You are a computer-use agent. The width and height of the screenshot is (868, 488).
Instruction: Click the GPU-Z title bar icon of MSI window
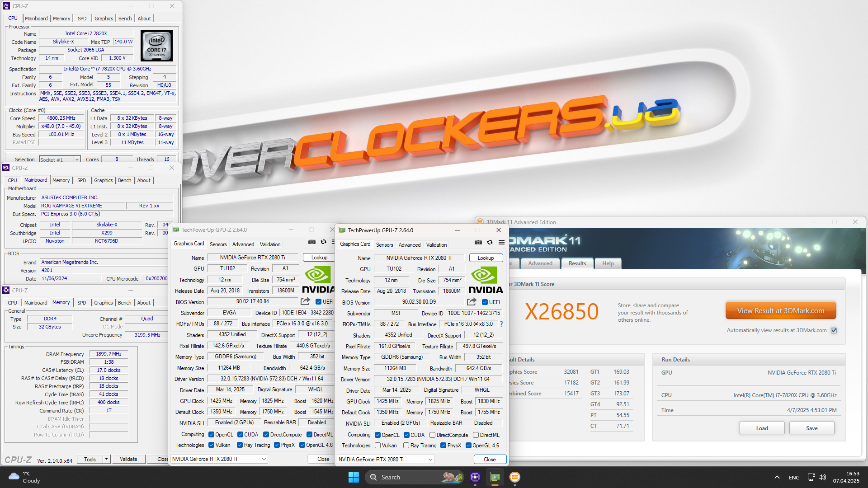click(x=342, y=230)
